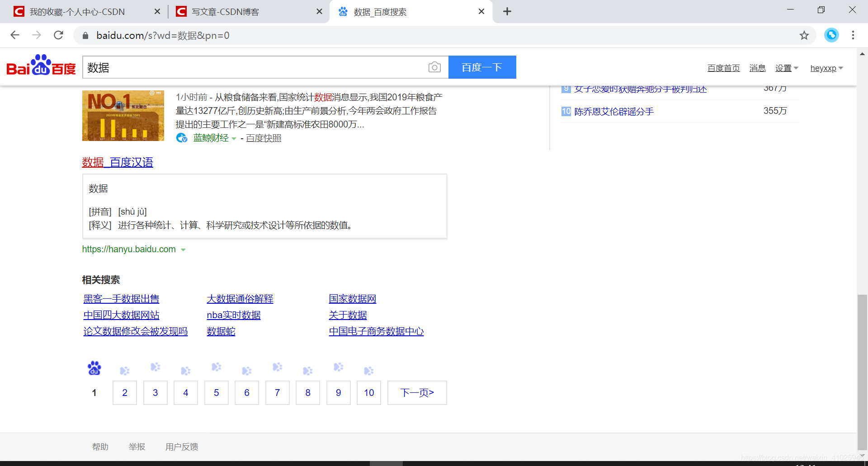Go back with the browser back arrow
This screenshot has height=466, width=868.
tap(15, 35)
